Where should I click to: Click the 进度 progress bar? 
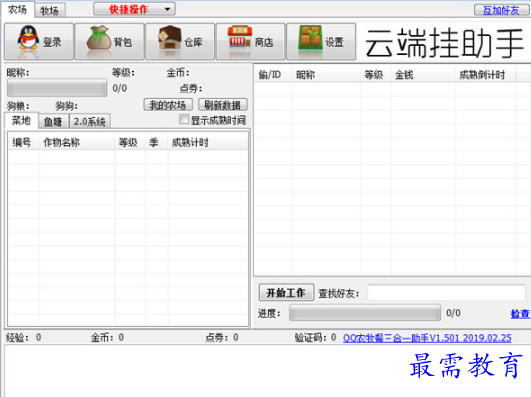365,312
